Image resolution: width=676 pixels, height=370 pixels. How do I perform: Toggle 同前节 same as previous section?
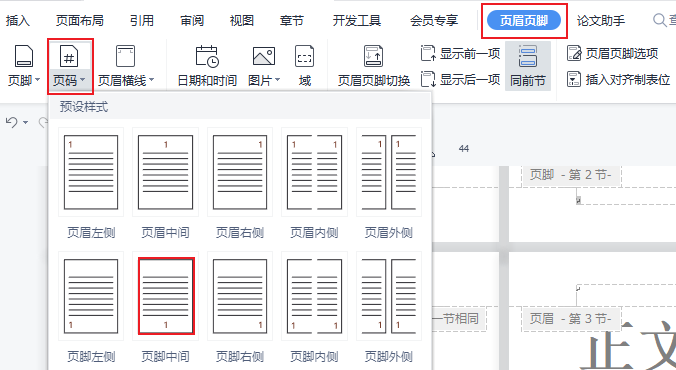pyautogui.click(x=528, y=66)
